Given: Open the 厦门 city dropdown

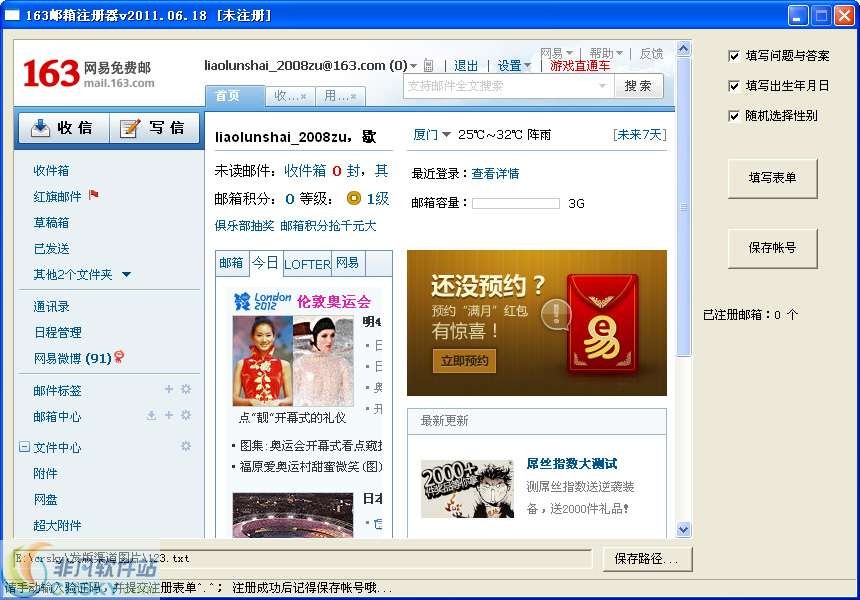Looking at the screenshot, I should click(432, 134).
